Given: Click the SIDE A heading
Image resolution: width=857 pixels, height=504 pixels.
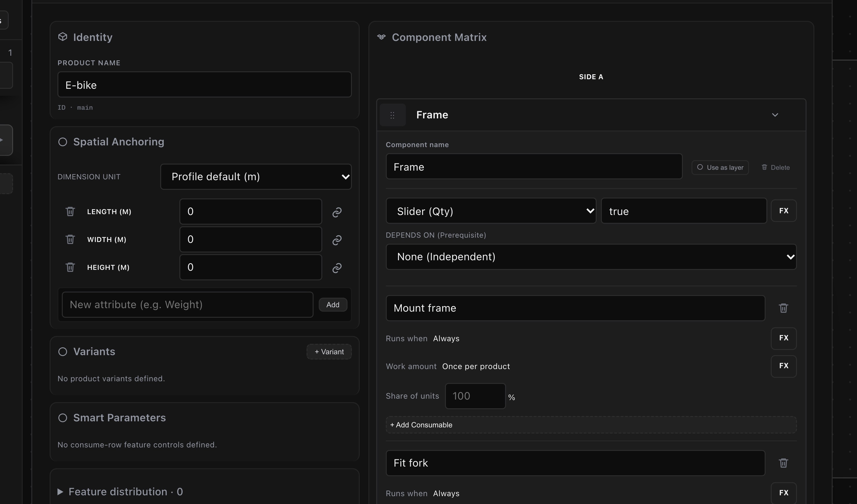Looking at the screenshot, I should tap(591, 77).
